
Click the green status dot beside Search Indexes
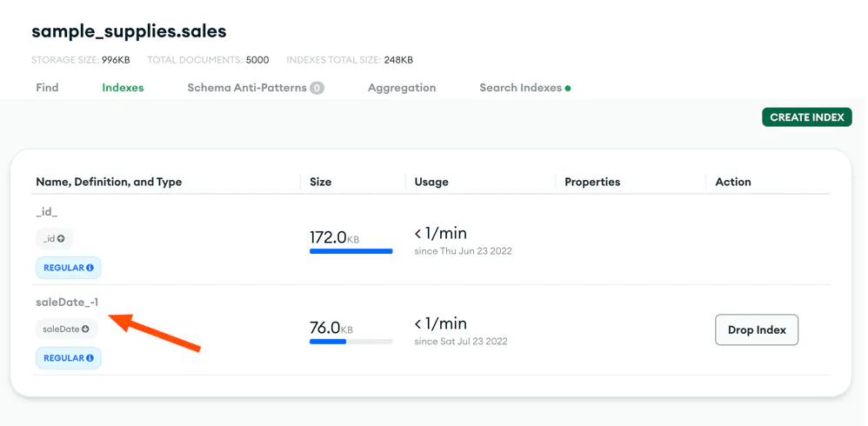click(x=568, y=88)
